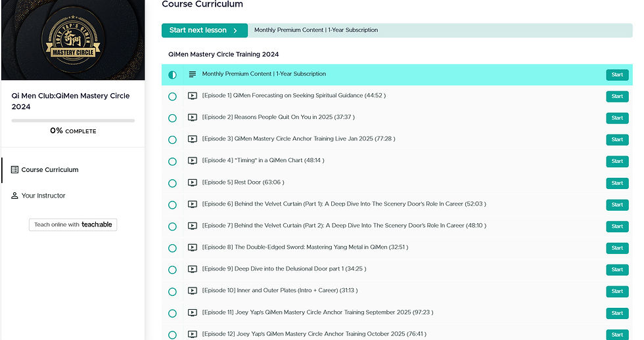Toggle completion circle for Episode 2
644x340 pixels.
[x=172, y=118]
